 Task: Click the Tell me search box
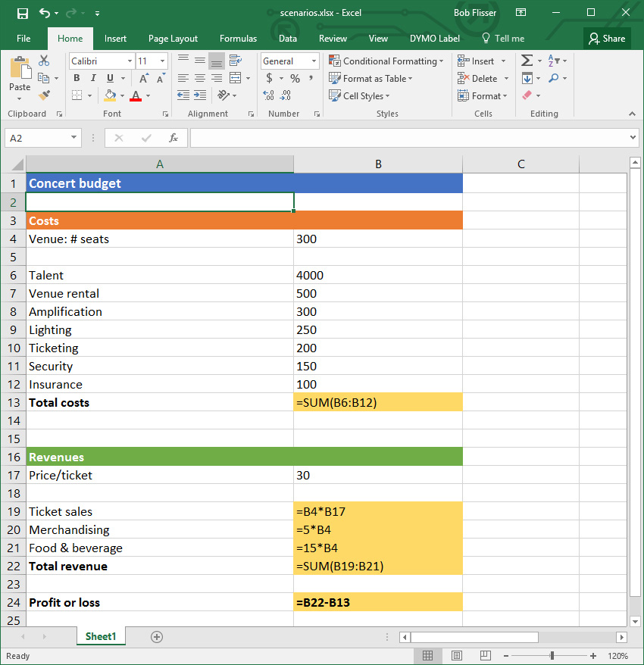point(504,39)
